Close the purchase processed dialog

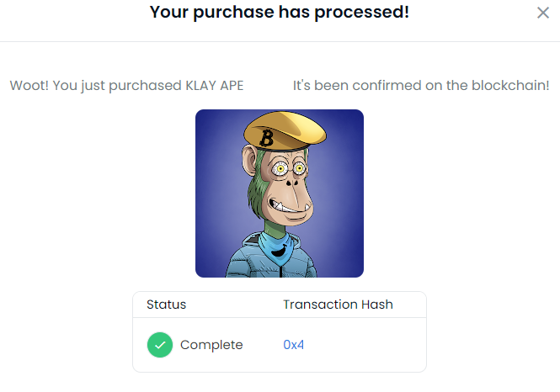tap(543, 13)
